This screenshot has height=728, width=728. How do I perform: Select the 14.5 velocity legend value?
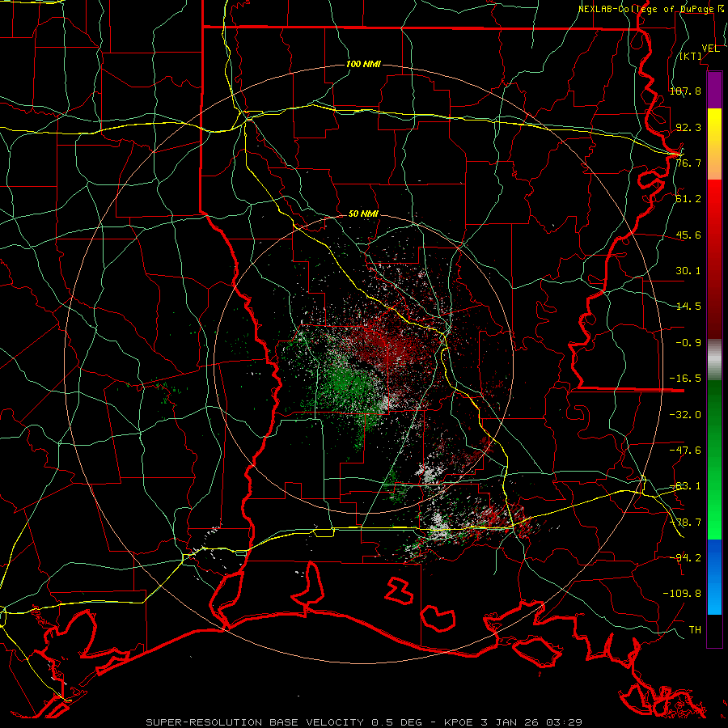(x=688, y=307)
